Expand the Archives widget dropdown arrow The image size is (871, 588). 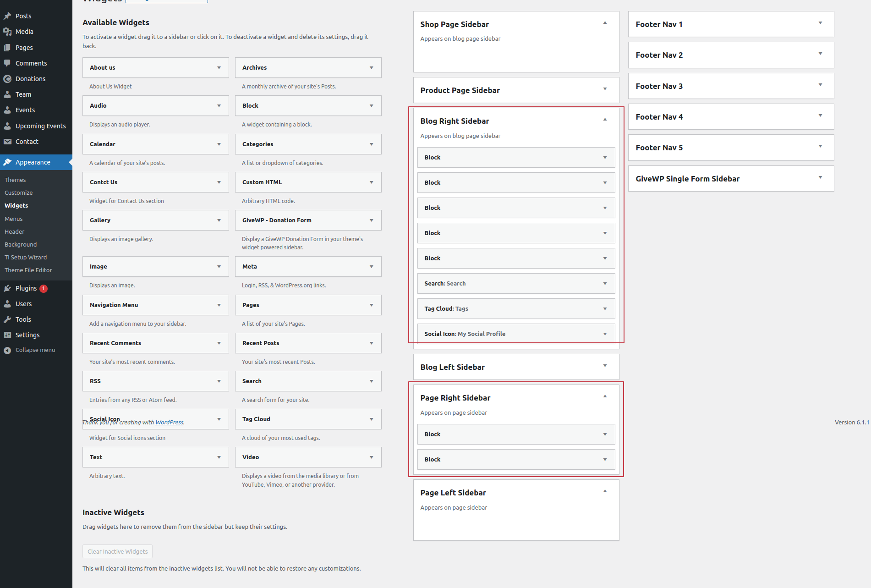(371, 68)
